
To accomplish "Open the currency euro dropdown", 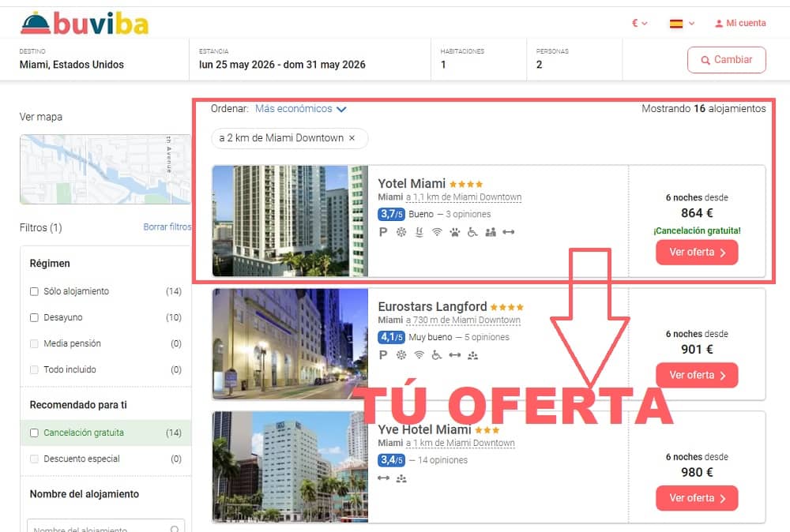I will [639, 23].
